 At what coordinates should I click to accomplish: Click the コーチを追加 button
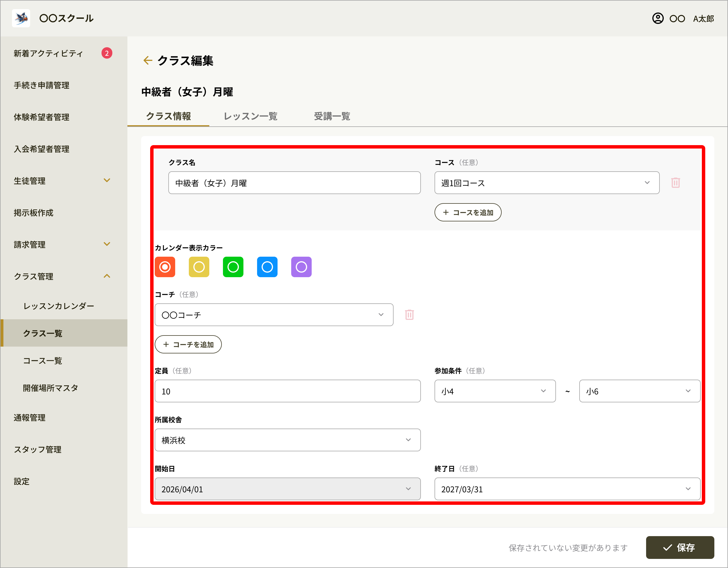(x=188, y=344)
